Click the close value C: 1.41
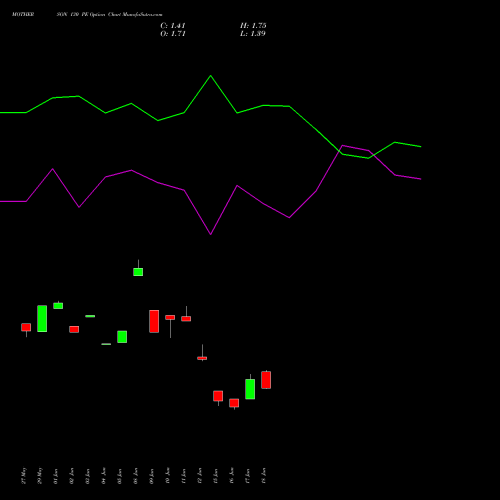 pyautogui.click(x=173, y=26)
